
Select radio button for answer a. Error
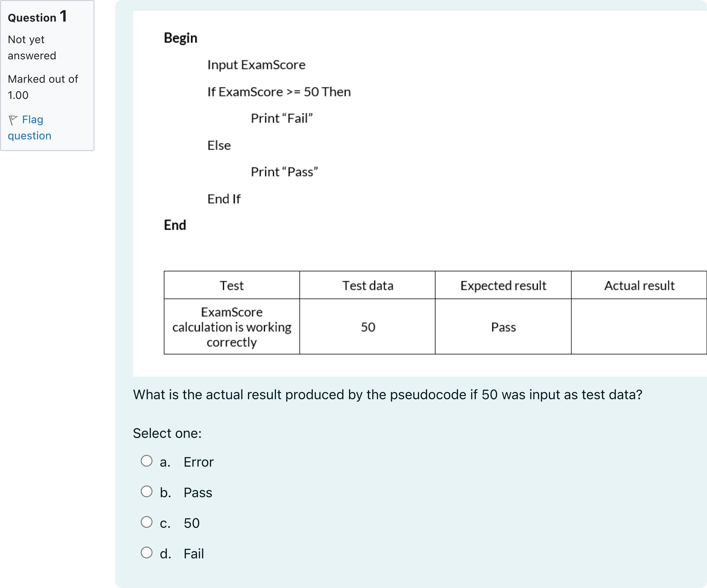pyautogui.click(x=146, y=461)
